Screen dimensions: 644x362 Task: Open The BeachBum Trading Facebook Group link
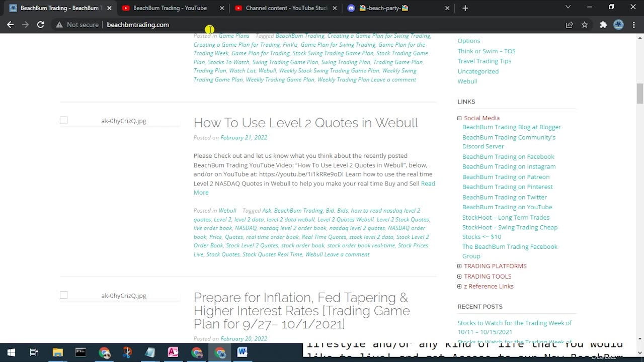(x=510, y=251)
